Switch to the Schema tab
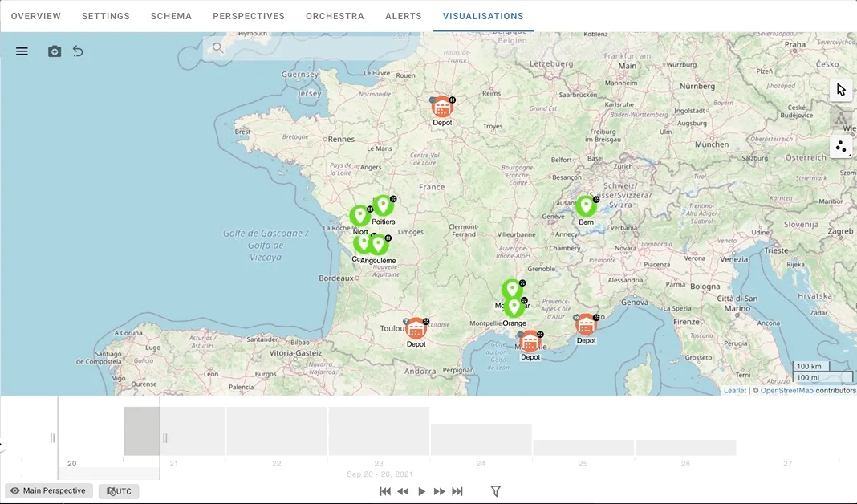Screen dimensions: 857x504 coord(171,16)
